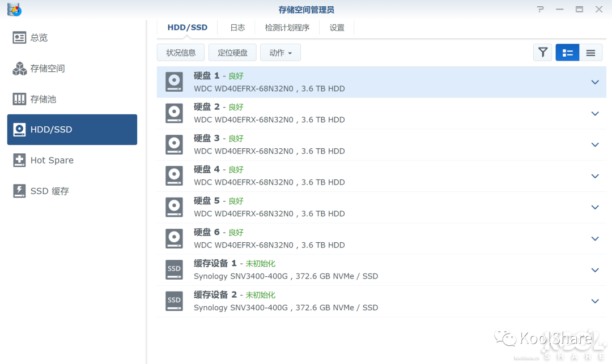Click the 缓存设备 2 SSD icon
The width and height of the screenshot is (612, 364).
[x=174, y=301]
